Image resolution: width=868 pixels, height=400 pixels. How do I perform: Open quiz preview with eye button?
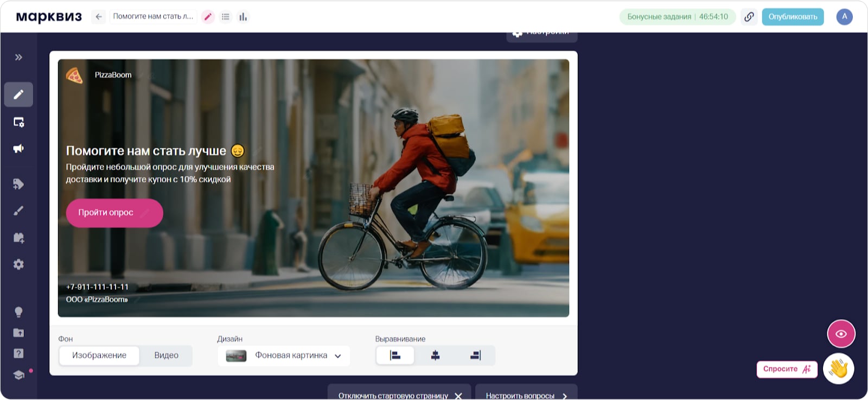coord(841,334)
